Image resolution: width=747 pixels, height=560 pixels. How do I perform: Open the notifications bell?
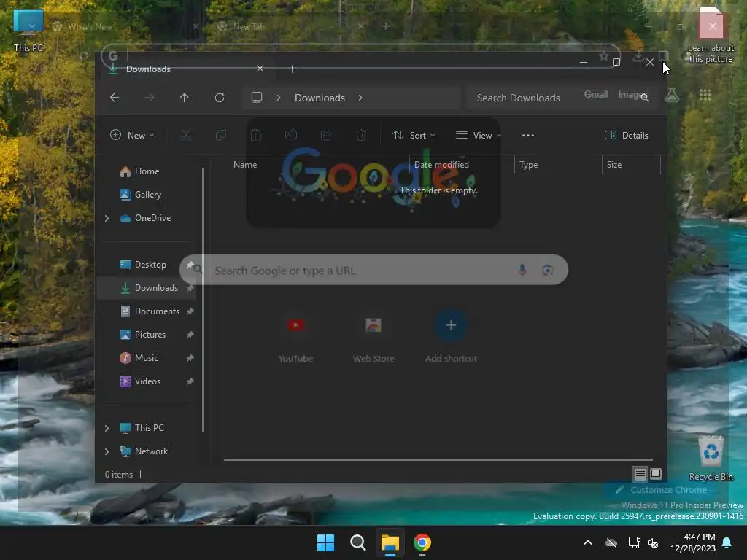pos(727,542)
